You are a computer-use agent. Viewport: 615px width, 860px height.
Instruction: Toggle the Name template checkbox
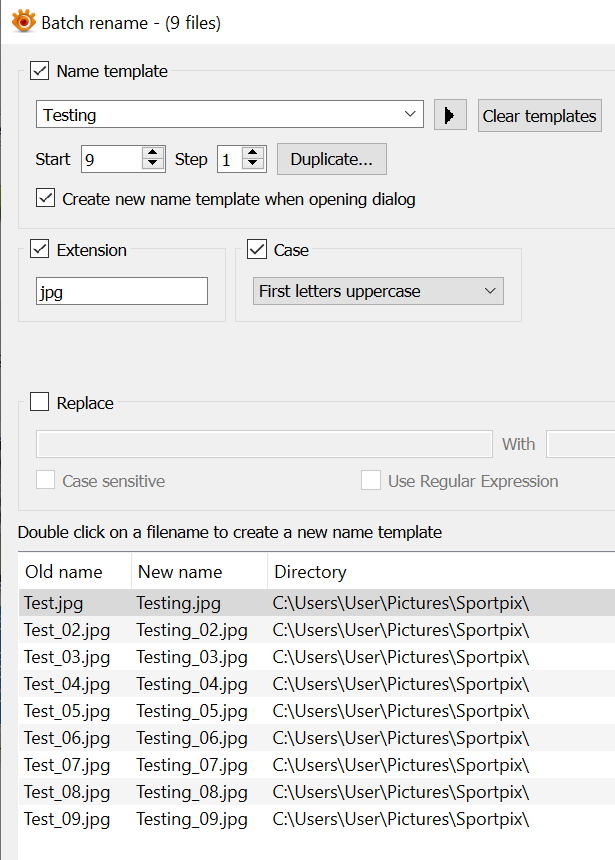(40, 71)
